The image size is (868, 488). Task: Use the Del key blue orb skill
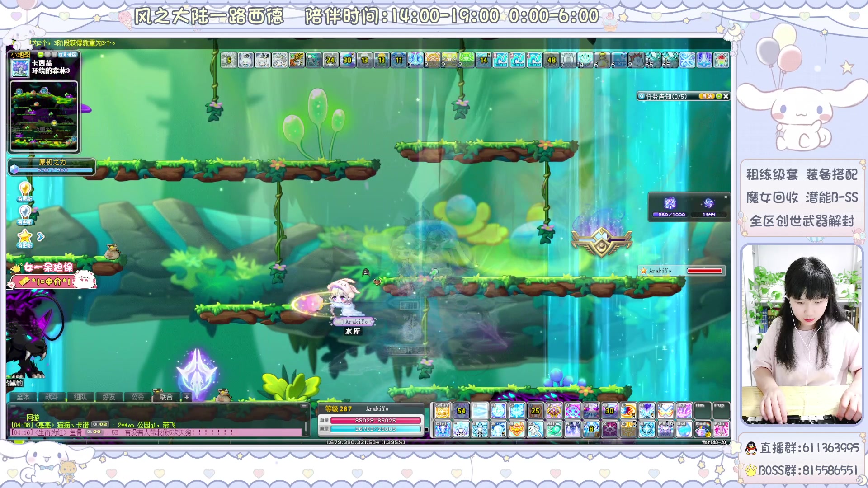click(x=684, y=429)
